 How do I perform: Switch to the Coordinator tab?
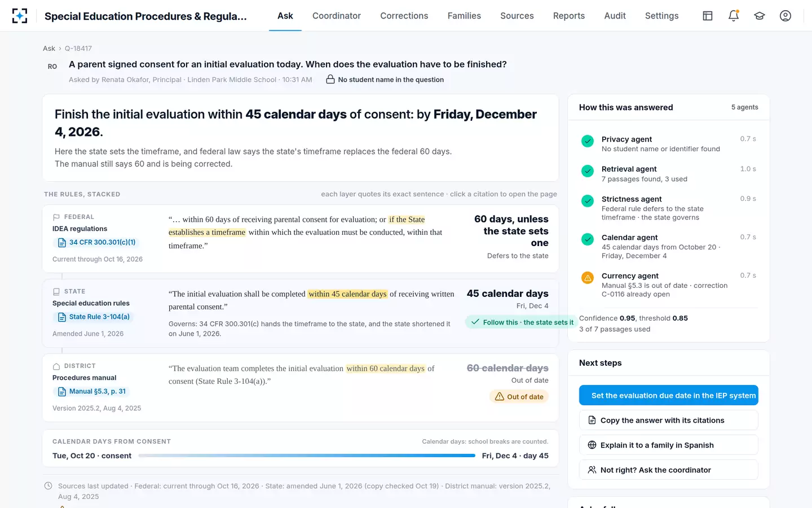point(337,16)
